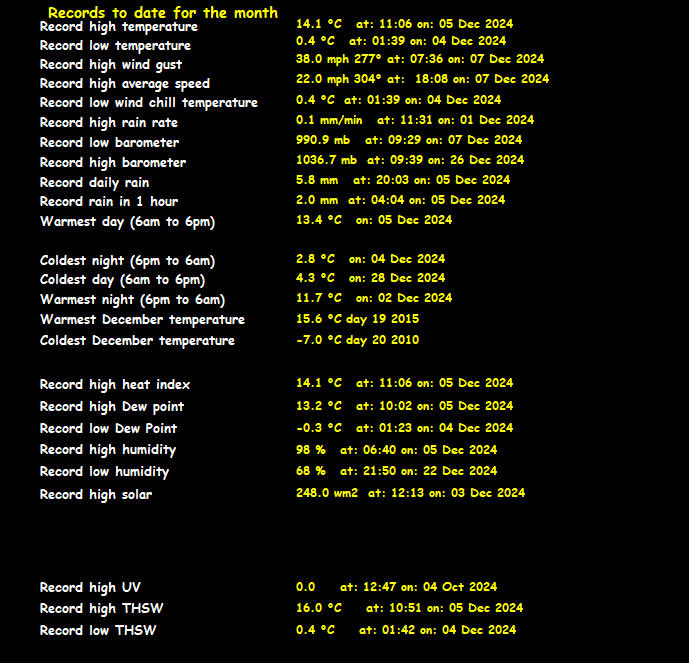Click the 'Record high heat index' label
The image size is (689, 663).
115,385
